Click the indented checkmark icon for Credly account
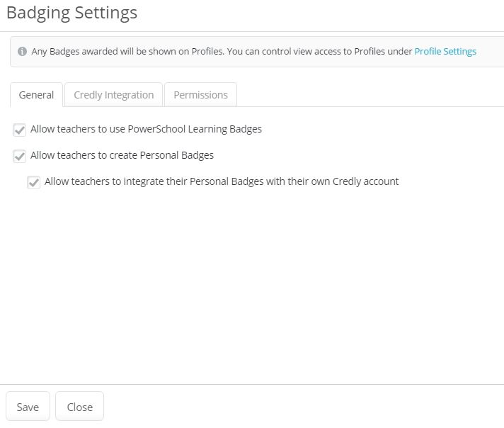504x428 pixels. coord(34,182)
